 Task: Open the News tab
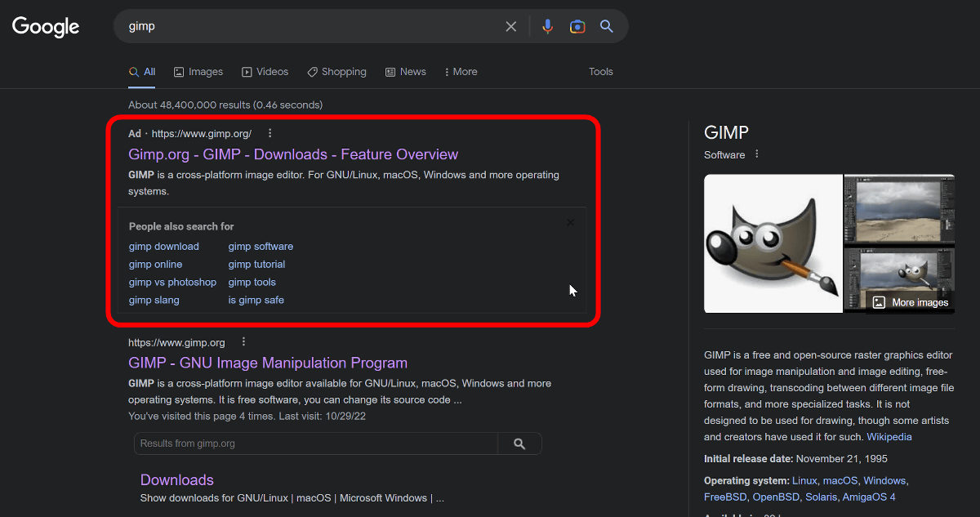[406, 72]
